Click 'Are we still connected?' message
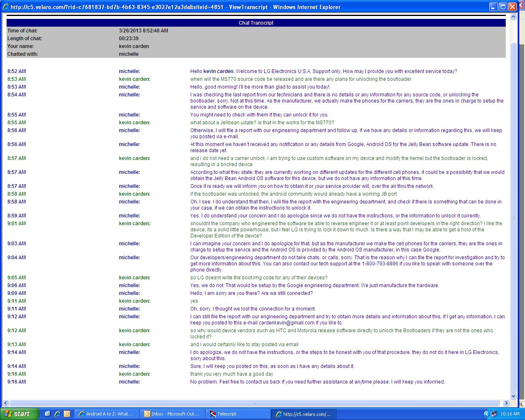 click(x=251, y=293)
